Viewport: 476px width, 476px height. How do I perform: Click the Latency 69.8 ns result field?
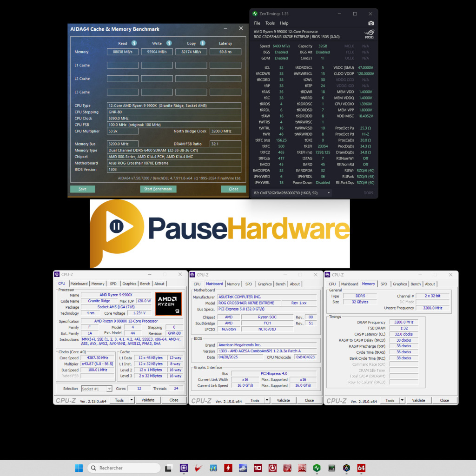pyautogui.click(x=225, y=52)
